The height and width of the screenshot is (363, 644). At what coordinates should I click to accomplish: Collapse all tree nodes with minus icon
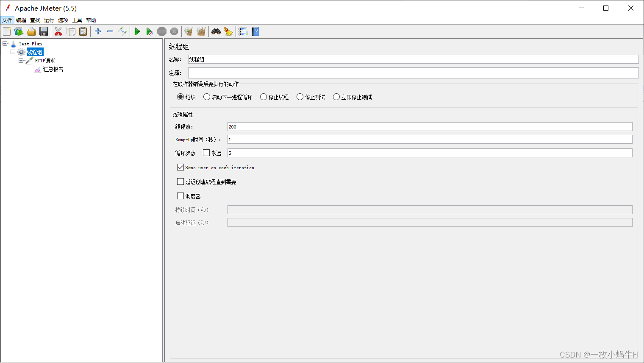(110, 31)
